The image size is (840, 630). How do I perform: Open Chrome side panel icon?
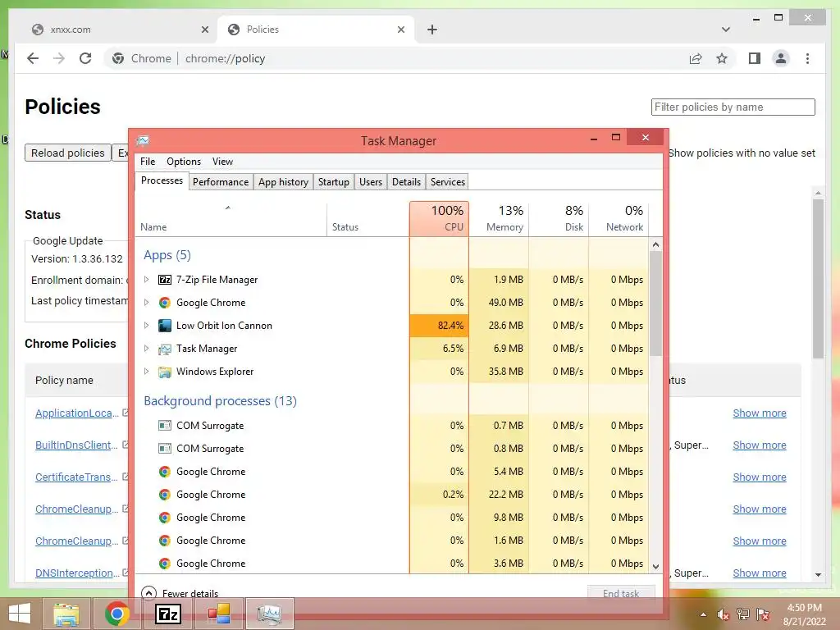(x=755, y=58)
